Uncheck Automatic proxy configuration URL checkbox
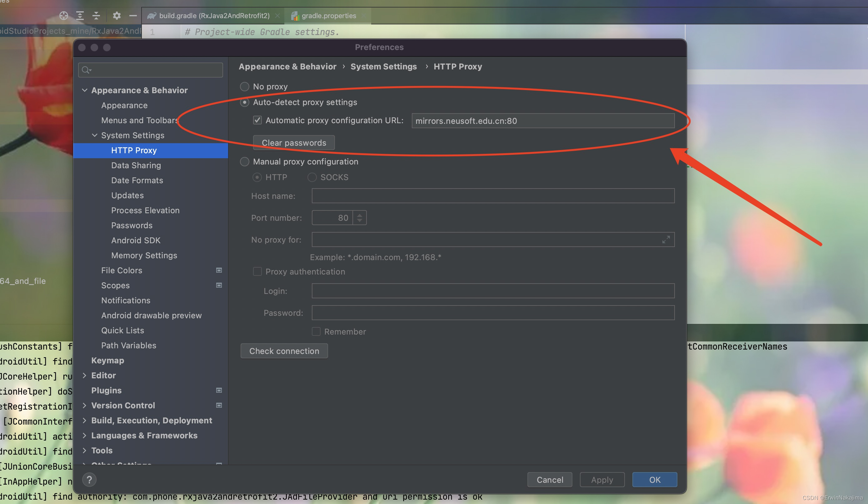Screen dimensions: 868x504 (257, 120)
